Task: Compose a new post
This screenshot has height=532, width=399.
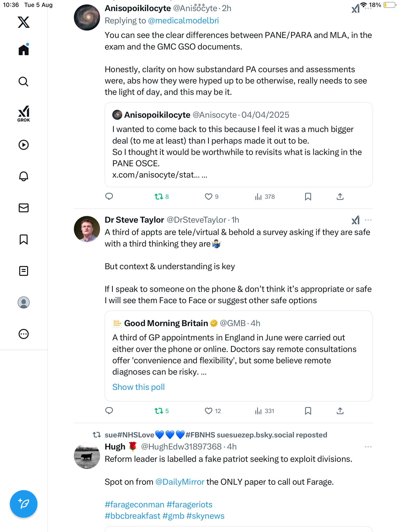Action: pos(24,504)
